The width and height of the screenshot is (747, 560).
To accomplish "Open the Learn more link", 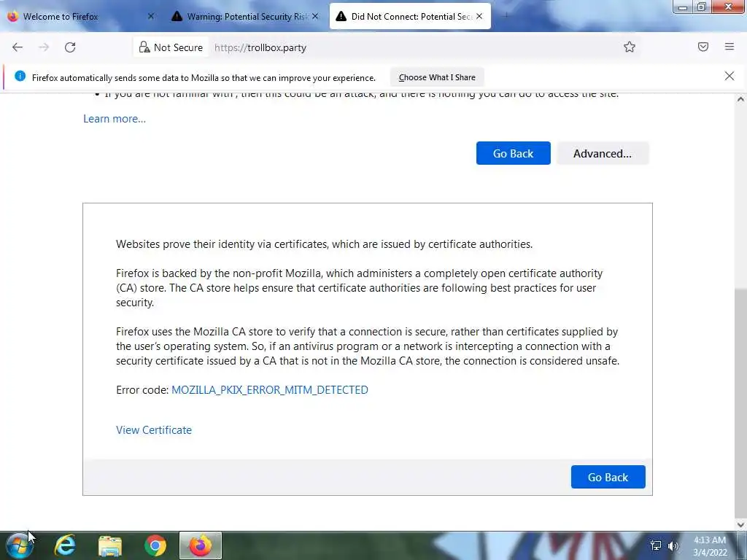I will (115, 119).
